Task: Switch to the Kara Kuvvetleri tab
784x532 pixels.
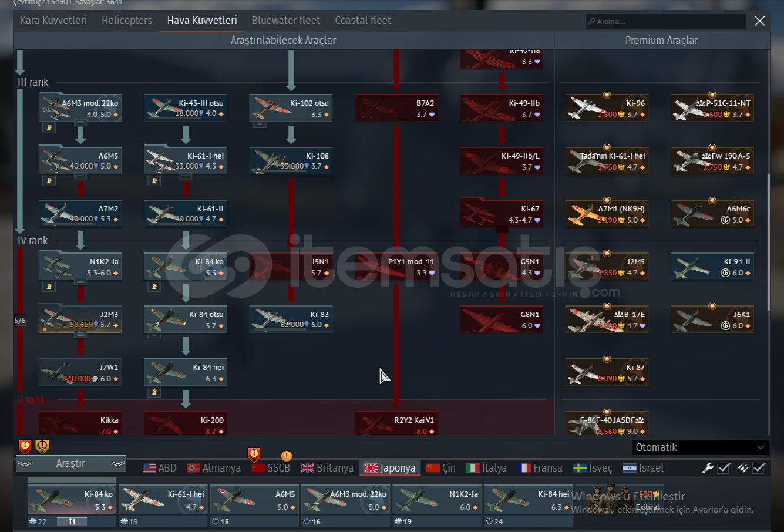Action: click(53, 21)
